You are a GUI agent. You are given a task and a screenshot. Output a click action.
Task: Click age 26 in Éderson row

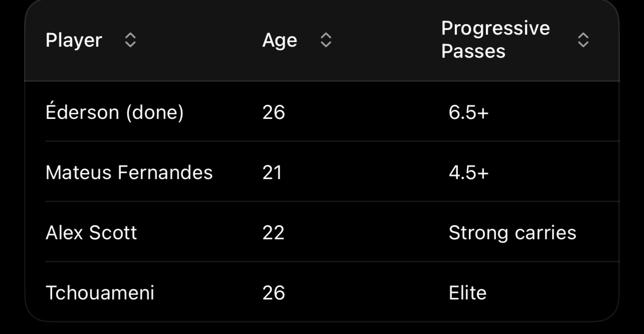273,112
